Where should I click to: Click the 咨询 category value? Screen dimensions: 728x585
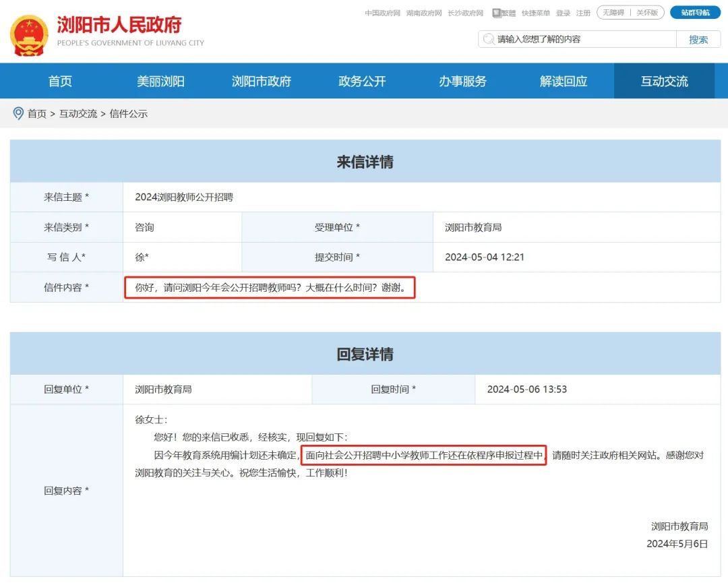click(144, 227)
